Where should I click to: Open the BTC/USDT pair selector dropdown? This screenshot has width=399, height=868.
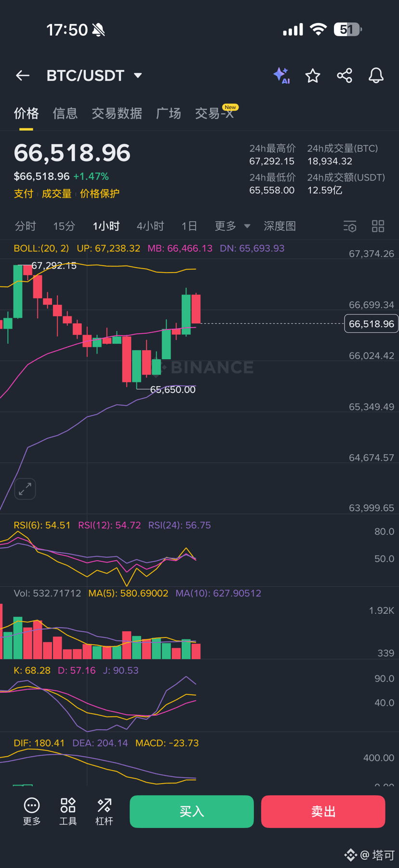click(94, 76)
